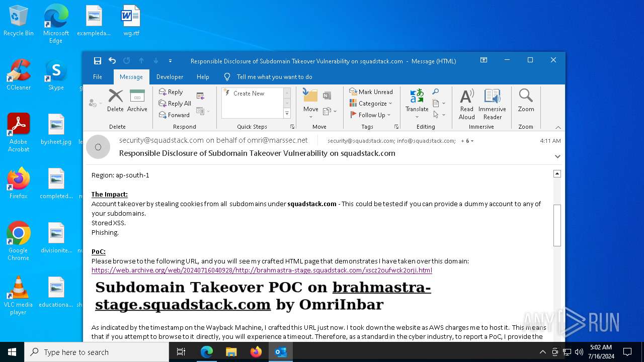Screen dimensions: 644x362
Task: Open the Move actions dropdown
Action: pos(329,111)
